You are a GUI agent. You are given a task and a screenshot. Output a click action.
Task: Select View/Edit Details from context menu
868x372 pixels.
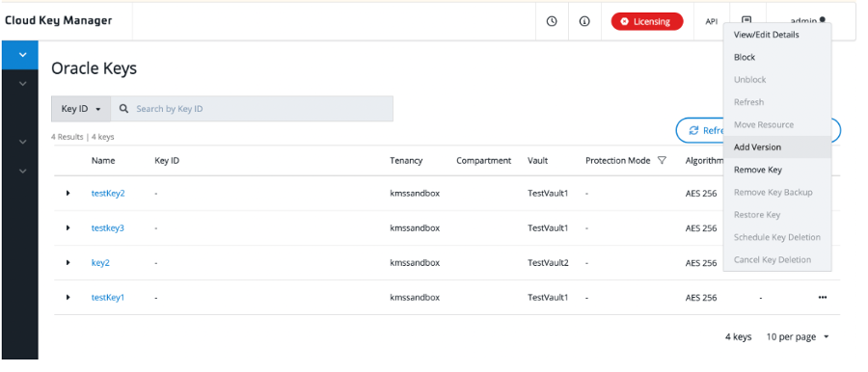click(776, 35)
